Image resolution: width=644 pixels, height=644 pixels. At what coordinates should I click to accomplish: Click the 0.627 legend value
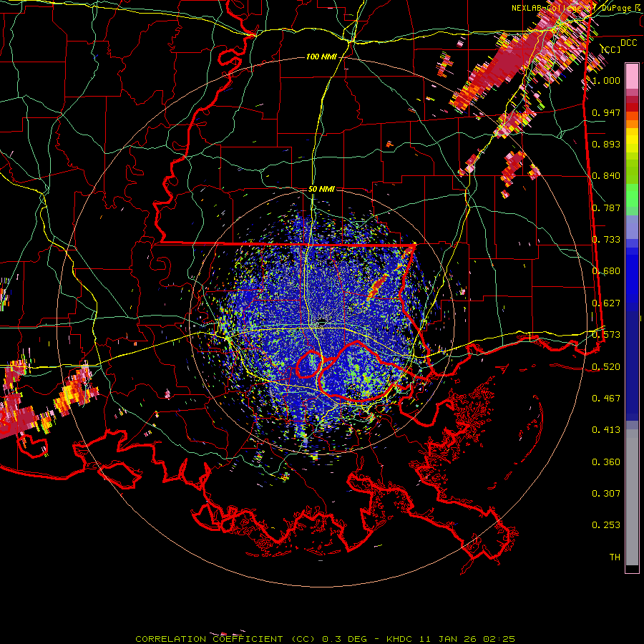pyautogui.click(x=606, y=303)
